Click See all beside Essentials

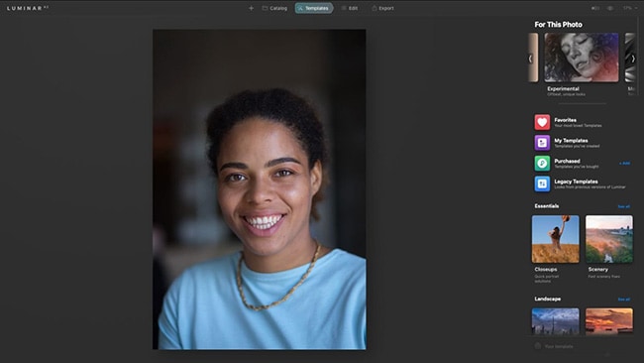coord(624,206)
